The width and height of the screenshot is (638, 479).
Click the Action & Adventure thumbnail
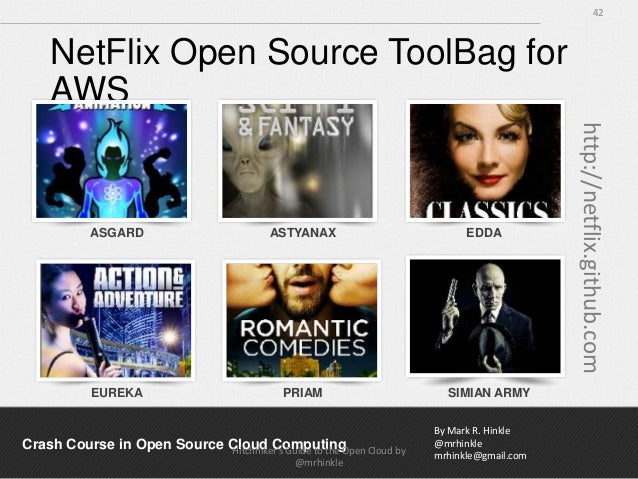116,320
